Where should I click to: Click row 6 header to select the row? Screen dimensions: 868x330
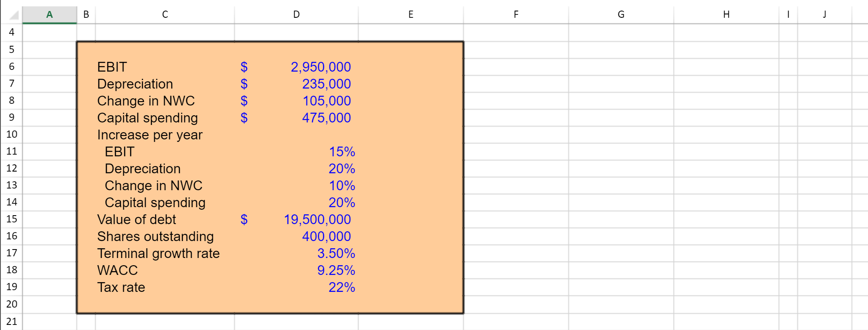click(12, 66)
